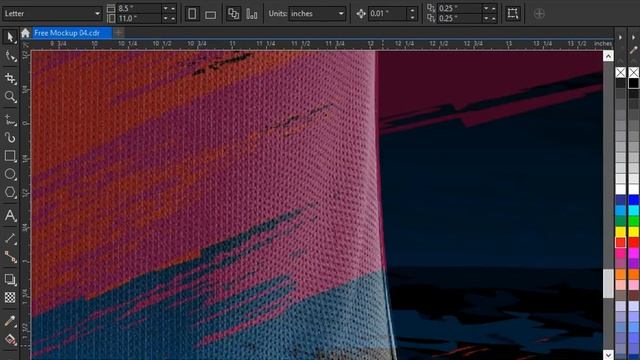Pick the magenta swatch in right palette
The image size is (640, 360).
click(x=633, y=253)
